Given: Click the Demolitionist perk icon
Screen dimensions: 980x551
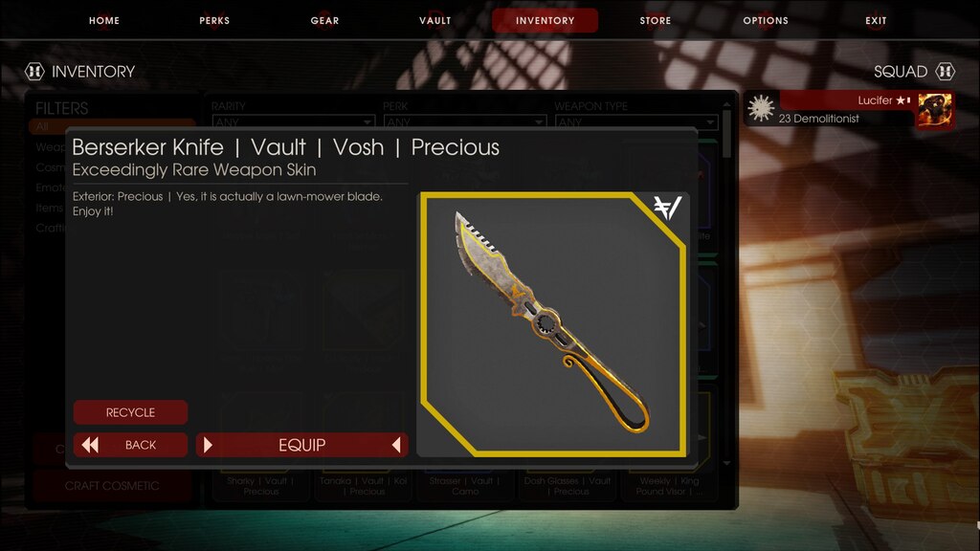Looking at the screenshot, I should 761,109.
